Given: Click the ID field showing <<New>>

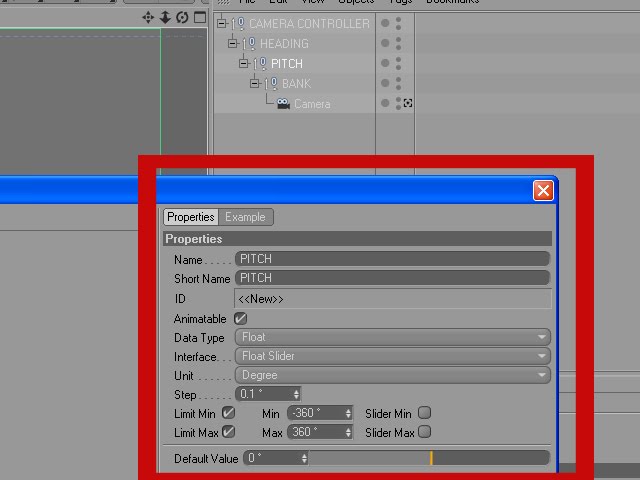Looking at the screenshot, I should pos(393,299).
